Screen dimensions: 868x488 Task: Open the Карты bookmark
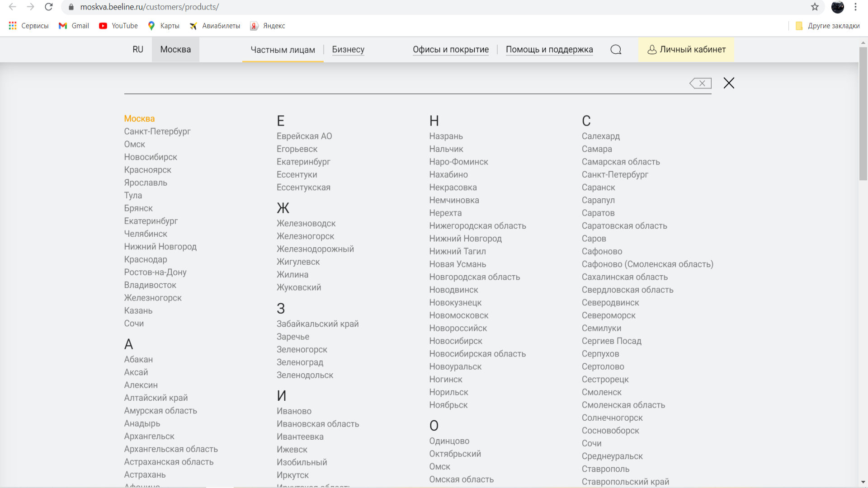(164, 26)
